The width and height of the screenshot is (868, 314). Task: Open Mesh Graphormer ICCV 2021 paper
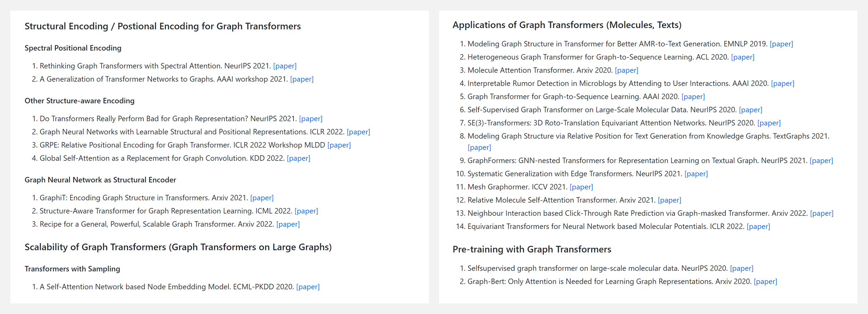[x=581, y=187]
